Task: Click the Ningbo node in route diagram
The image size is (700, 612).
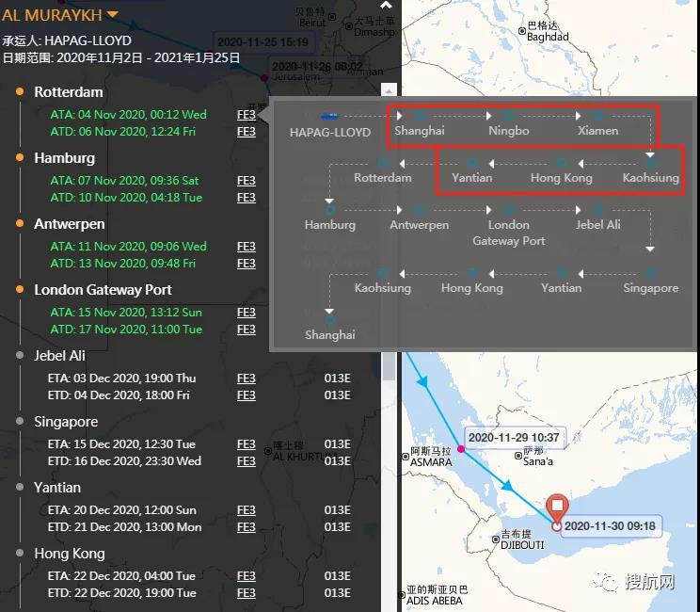Action: click(508, 116)
